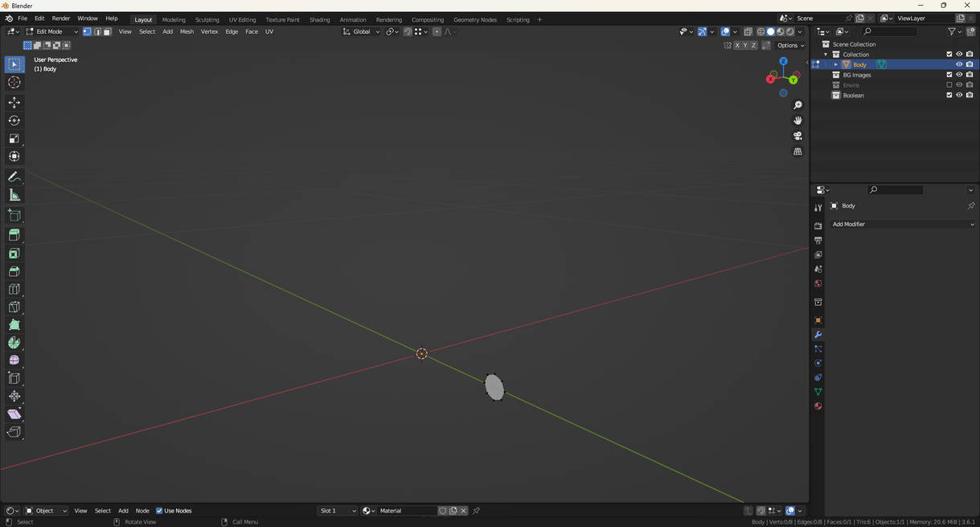980x527 pixels.
Task: Open the Slot 1 material slot dropdown
Action: tap(338, 511)
